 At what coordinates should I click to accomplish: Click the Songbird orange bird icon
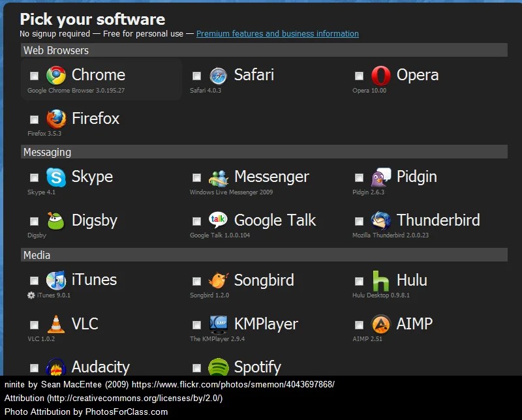219,280
